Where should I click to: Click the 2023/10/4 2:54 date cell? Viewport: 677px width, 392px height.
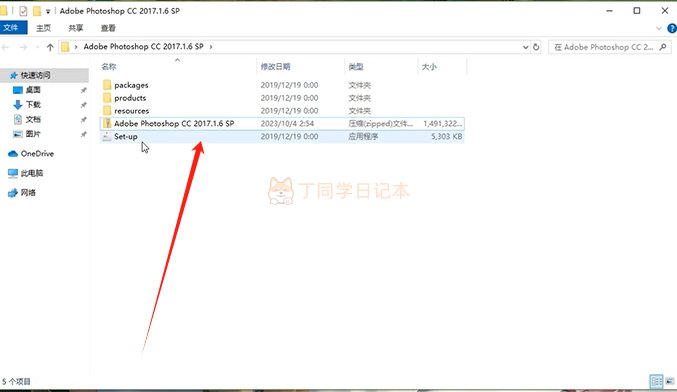pos(287,123)
